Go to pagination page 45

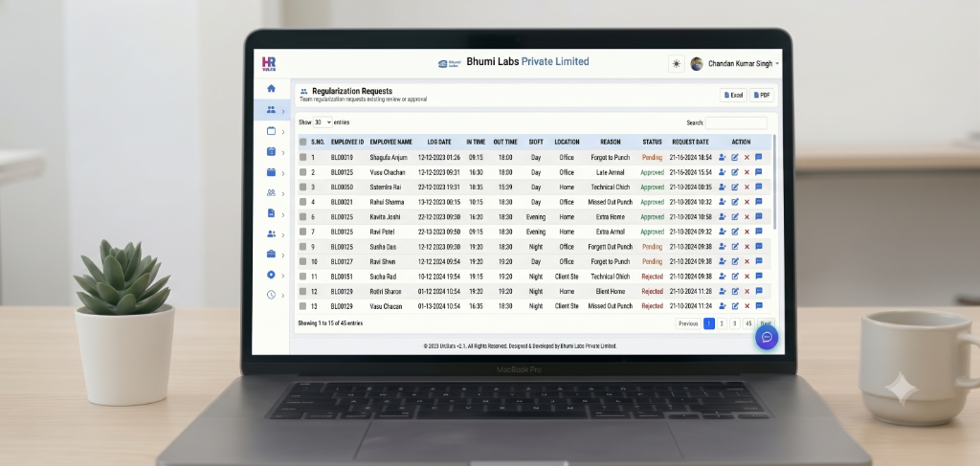(748, 323)
